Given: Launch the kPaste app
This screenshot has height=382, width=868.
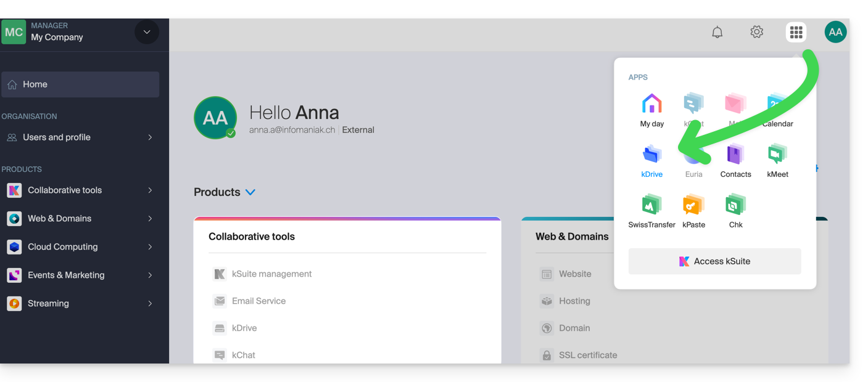Looking at the screenshot, I should [x=693, y=205].
